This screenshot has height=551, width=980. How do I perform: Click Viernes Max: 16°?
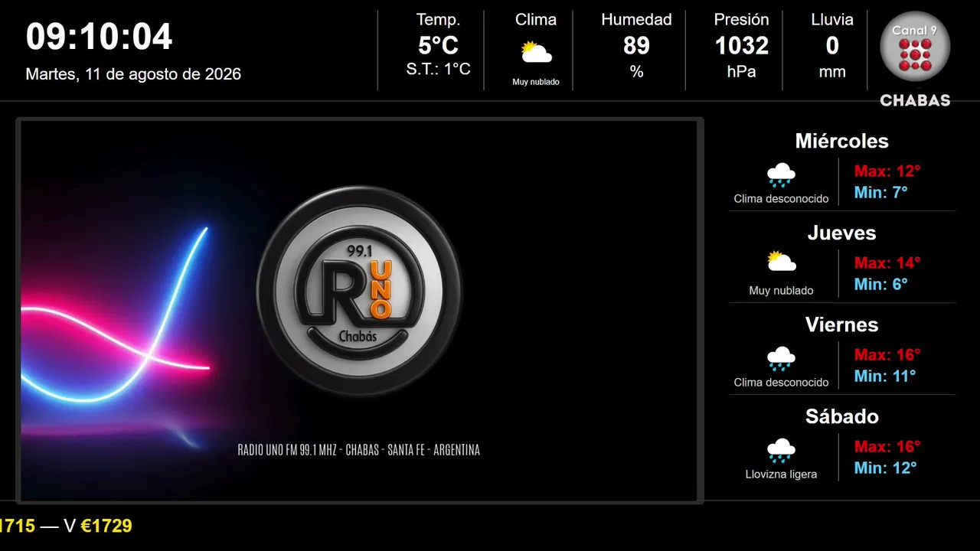887,354
